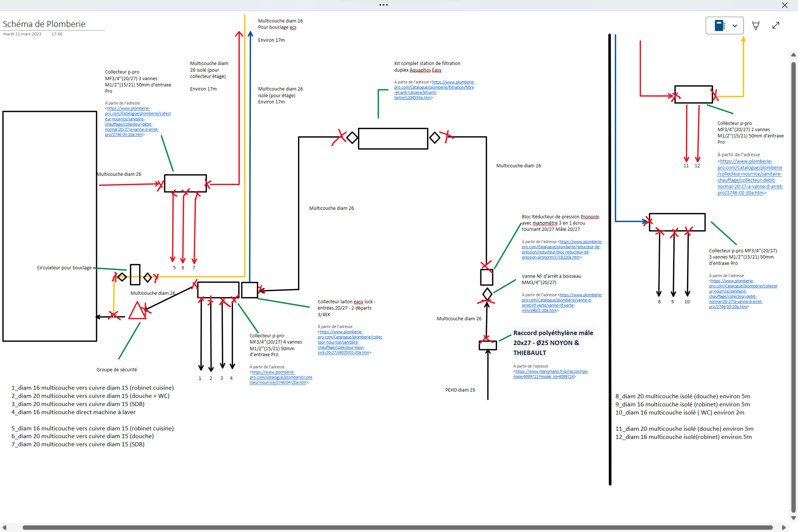Close the window with the X

click(x=785, y=5)
